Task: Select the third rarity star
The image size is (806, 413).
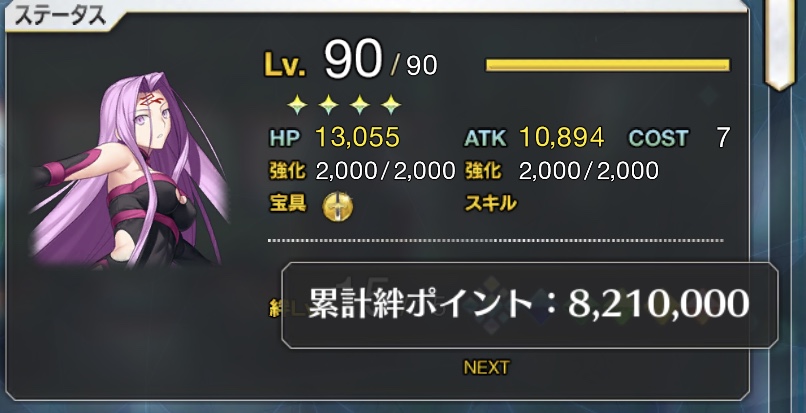Action: click(360, 105)
